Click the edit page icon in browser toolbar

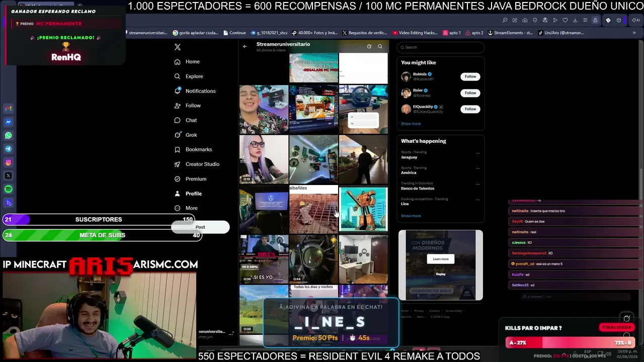[x=515, y=20]
